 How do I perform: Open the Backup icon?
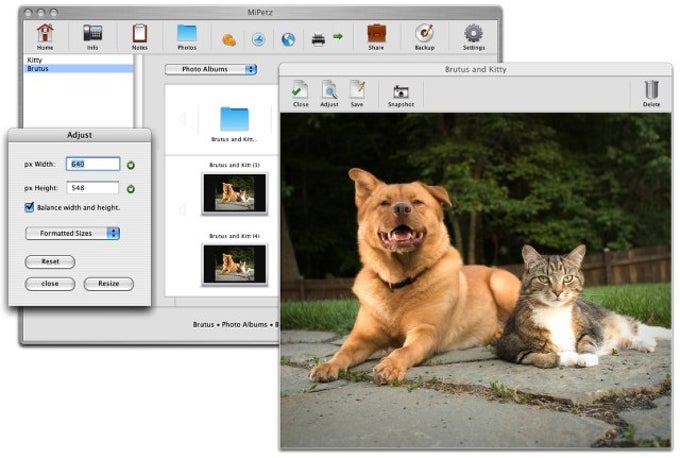(425, 37)
